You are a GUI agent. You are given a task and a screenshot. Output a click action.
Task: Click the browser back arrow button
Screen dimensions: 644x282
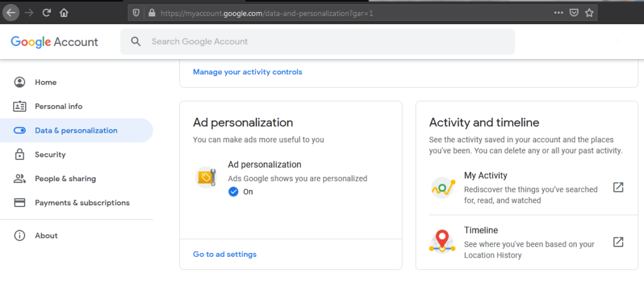click(11, 13)
